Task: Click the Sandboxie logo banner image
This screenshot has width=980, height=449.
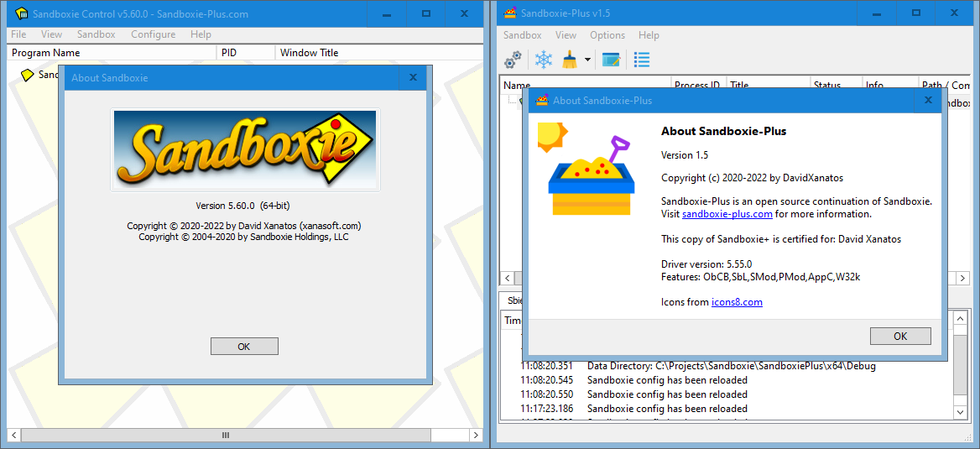Action: pyautogui.click(x=245, y=149)
